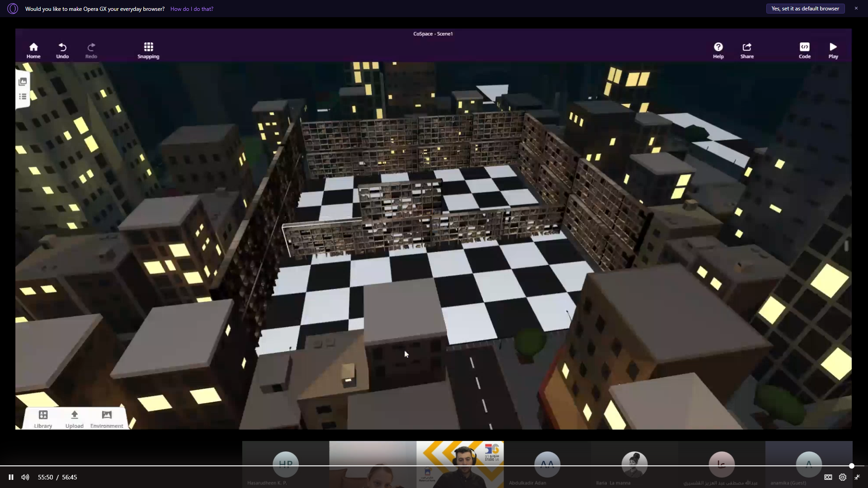Dismiss the Opera GX default browser prompt
The width and height of the screenshot is (868, 488).
click(x=856, y=8)
